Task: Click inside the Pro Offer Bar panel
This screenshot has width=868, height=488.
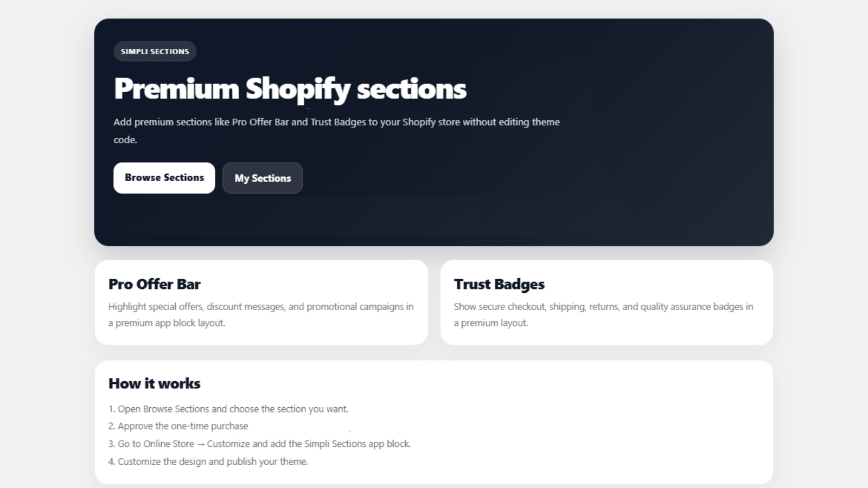Action: [262, 302]
